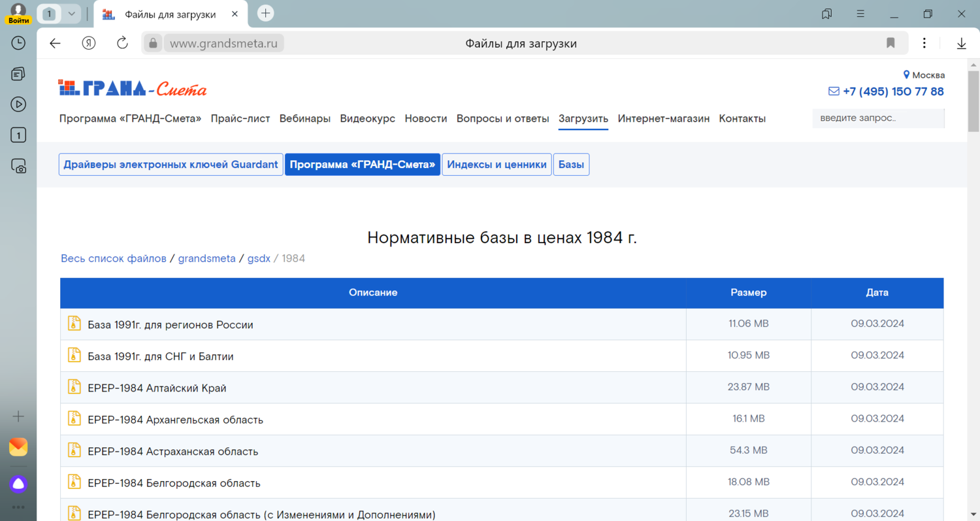
Task: Switch to Индексы и ценники tab
Action: tap(497, 165)
